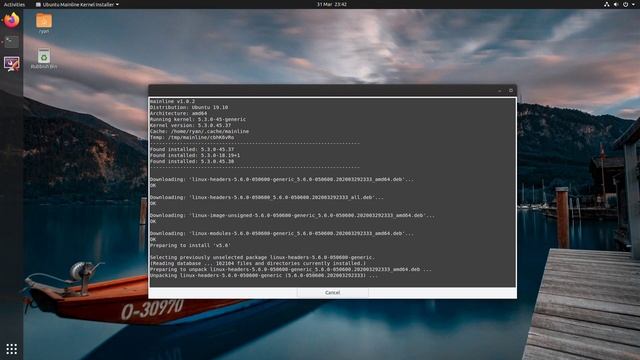640x360 pixels.
Task: Maximize the installer terminal window
Action: pos(511,91)
